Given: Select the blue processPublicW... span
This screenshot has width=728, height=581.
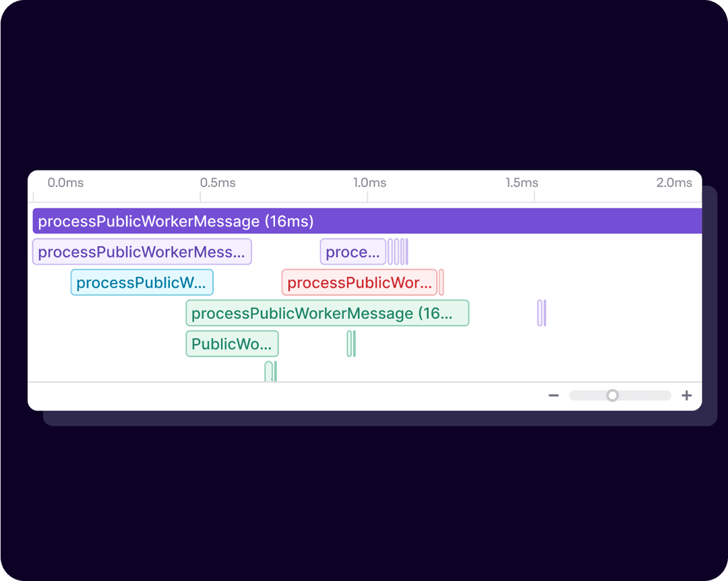Looking at the screenshot, I should coord(142,282).
